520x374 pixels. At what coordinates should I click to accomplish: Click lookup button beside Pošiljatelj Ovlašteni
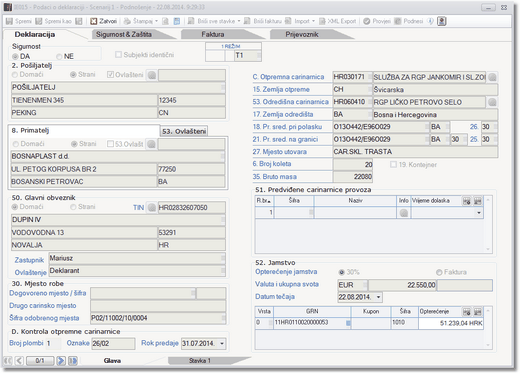click(152, 75)
